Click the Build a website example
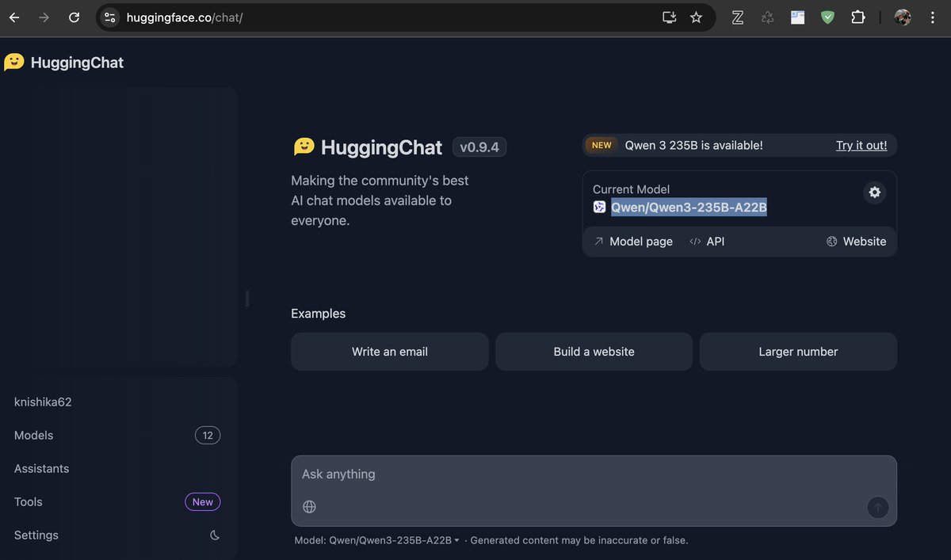This screenshot has height=560, width=951. [594, 352]
